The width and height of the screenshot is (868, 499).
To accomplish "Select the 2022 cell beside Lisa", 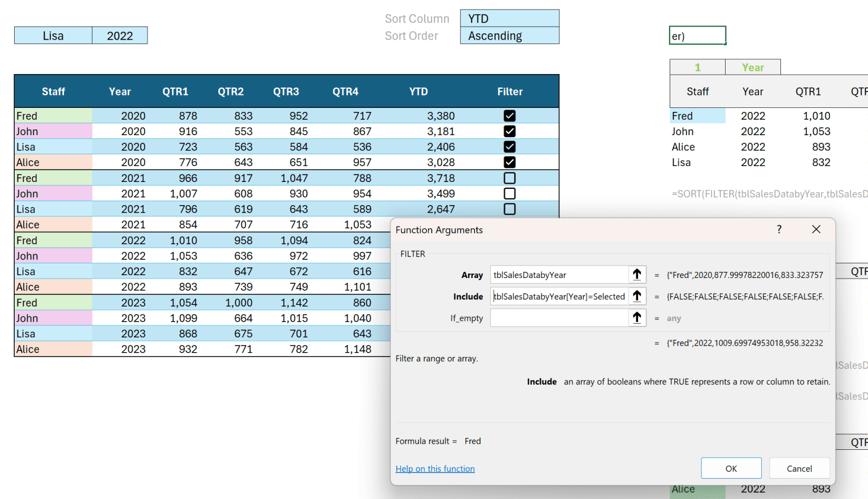I will pos(120,35).
